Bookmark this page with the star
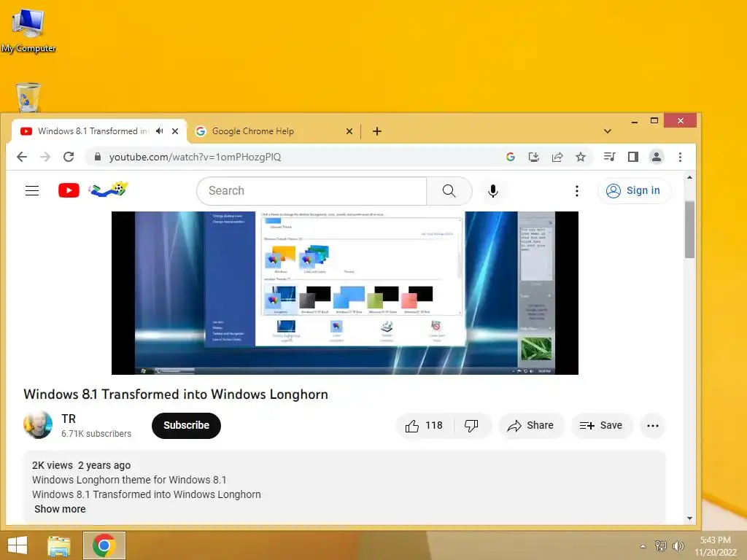Image resolution: width=747 pixels, height=560 pixels. (x=580, y=157)
